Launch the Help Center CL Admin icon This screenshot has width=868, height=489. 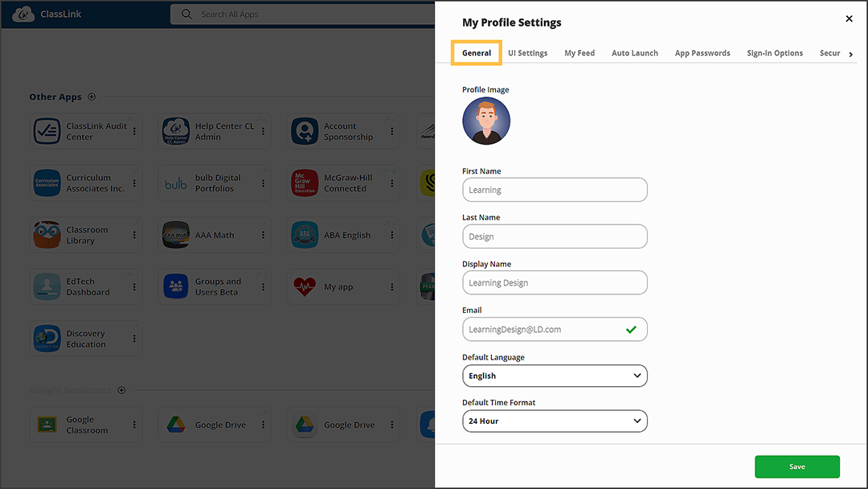[176, 131]
